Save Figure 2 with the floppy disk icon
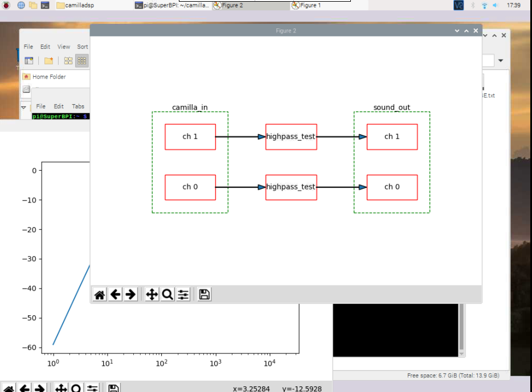The width and height of the screenshot is (532, 392). 204,294
